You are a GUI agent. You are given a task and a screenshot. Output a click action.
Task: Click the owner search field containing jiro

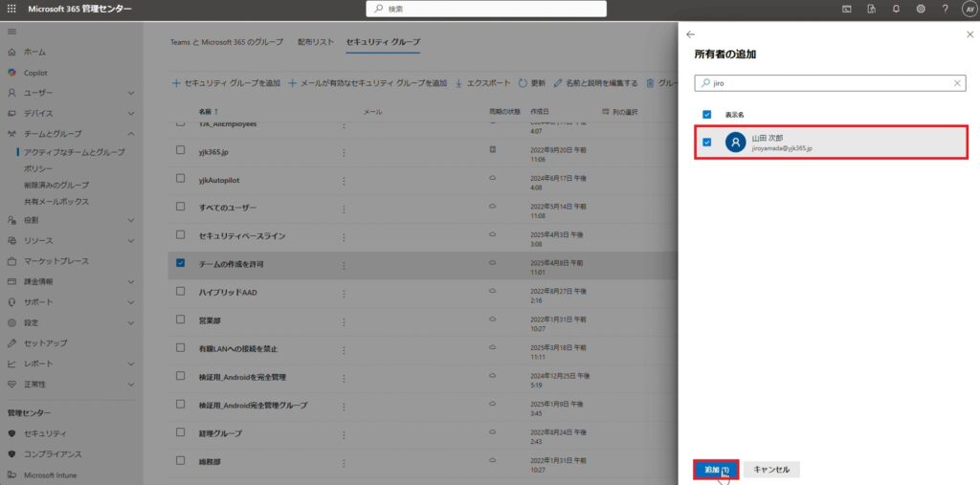click(830, 82)
